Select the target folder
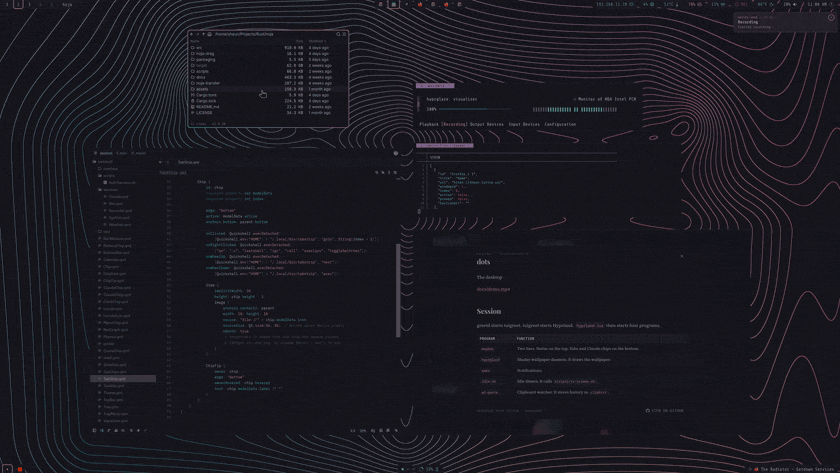Image resolution: width=840 pixels, height=473 pixels. pos(268,65)
